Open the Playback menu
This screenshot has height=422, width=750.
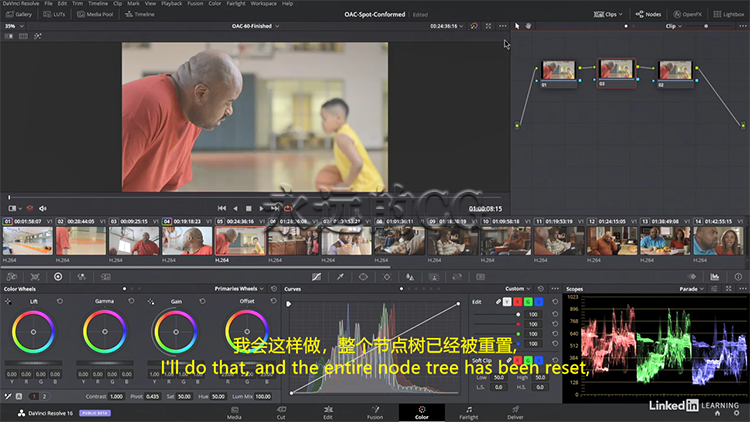tap(171, 3)
